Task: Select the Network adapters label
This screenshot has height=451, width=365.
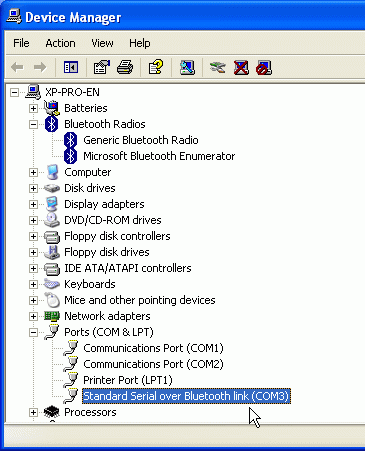Action: pyautogui.click(x=107, y=316)
